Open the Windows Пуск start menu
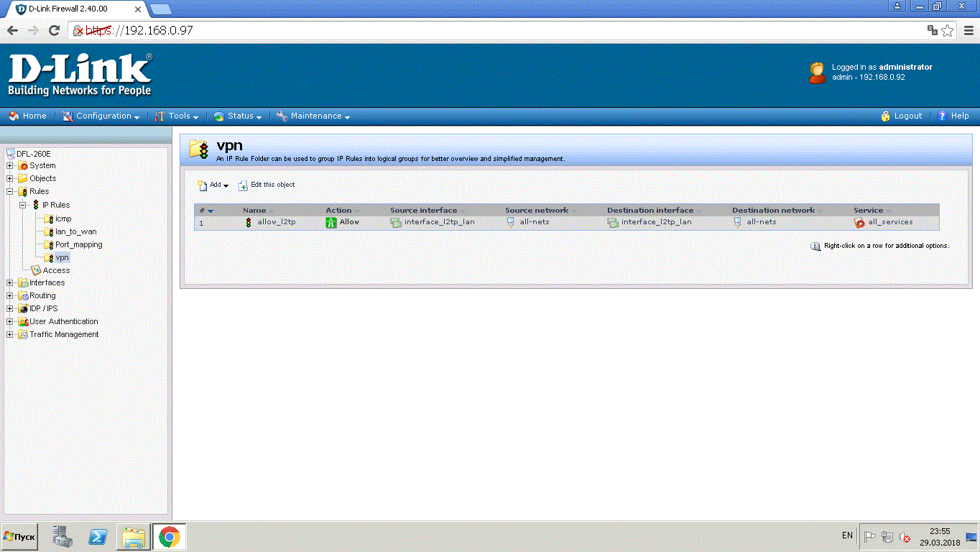 [x=19, y=537]
